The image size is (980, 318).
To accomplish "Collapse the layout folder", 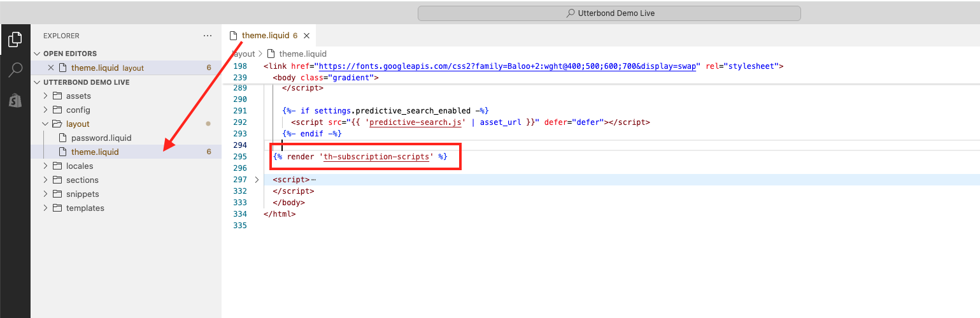I will tap(45, 124).
